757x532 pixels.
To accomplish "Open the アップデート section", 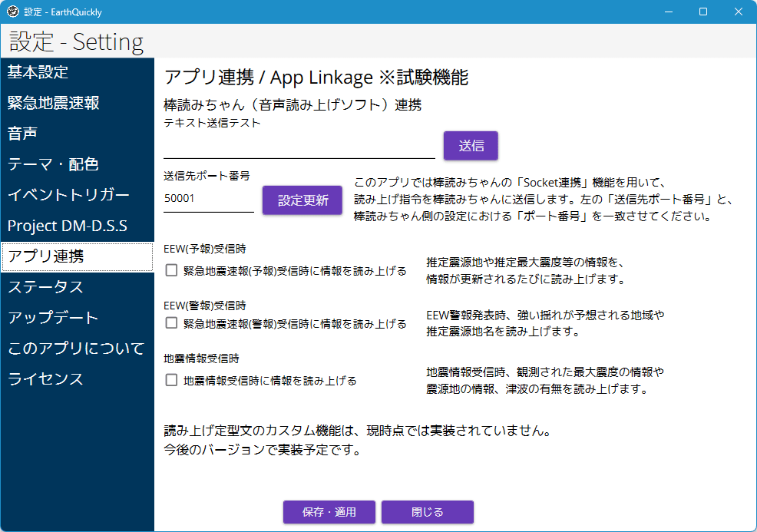I will 78,318.
